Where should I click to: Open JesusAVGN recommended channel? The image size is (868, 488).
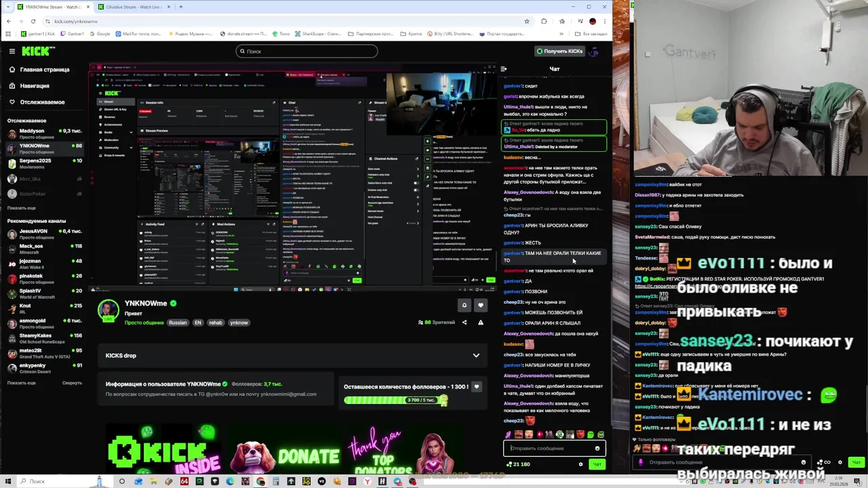point(44,233)
